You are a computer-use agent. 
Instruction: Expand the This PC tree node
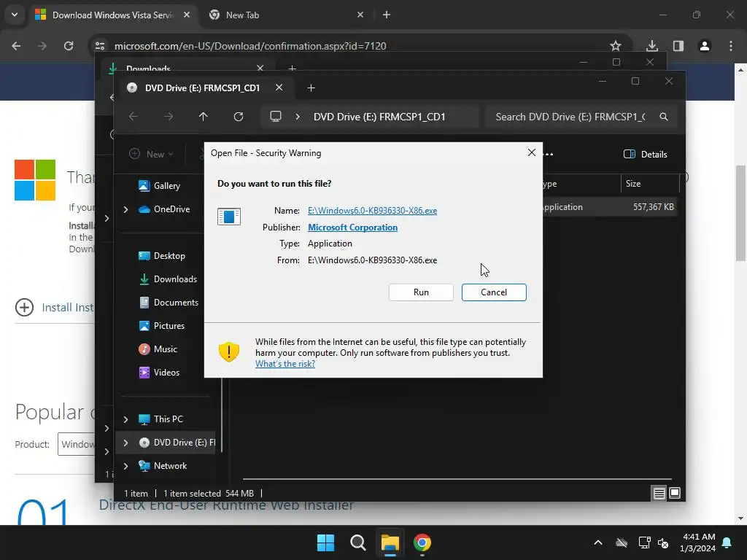pos(125,419)
